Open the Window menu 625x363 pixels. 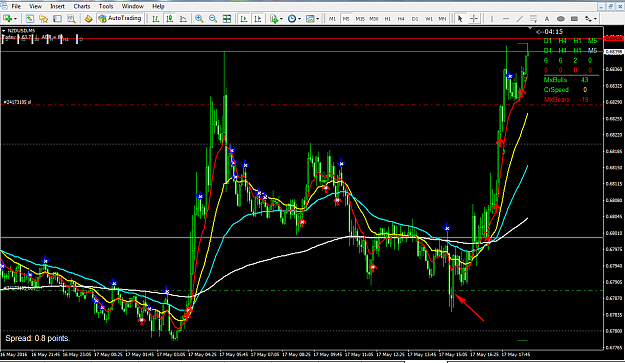click(133, 6)
